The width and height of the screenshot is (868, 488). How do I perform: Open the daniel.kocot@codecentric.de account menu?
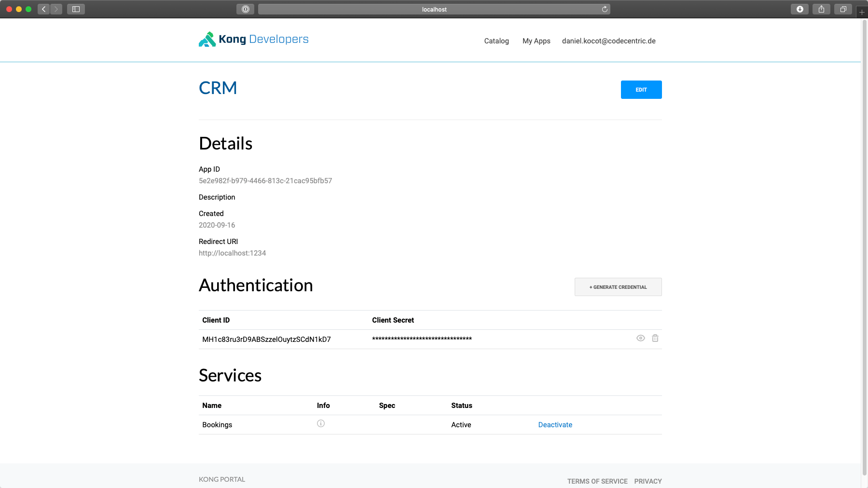[609, 41]
